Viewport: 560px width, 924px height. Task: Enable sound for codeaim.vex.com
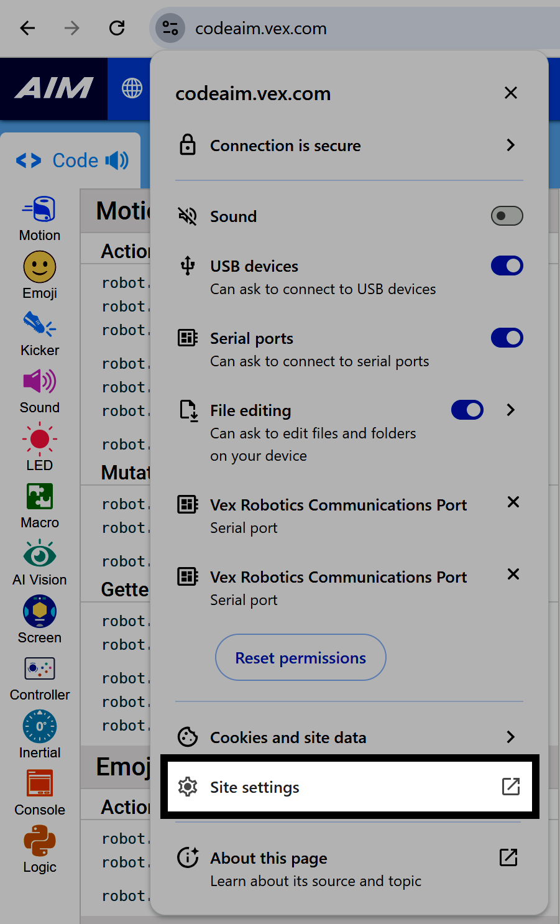point(507,216)
